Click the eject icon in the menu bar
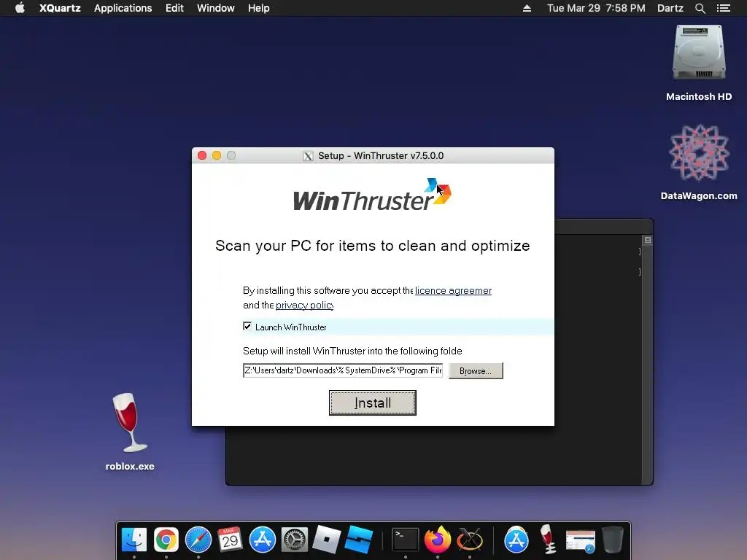The height and width of the screenshot is (560, 747). point(527,8)
